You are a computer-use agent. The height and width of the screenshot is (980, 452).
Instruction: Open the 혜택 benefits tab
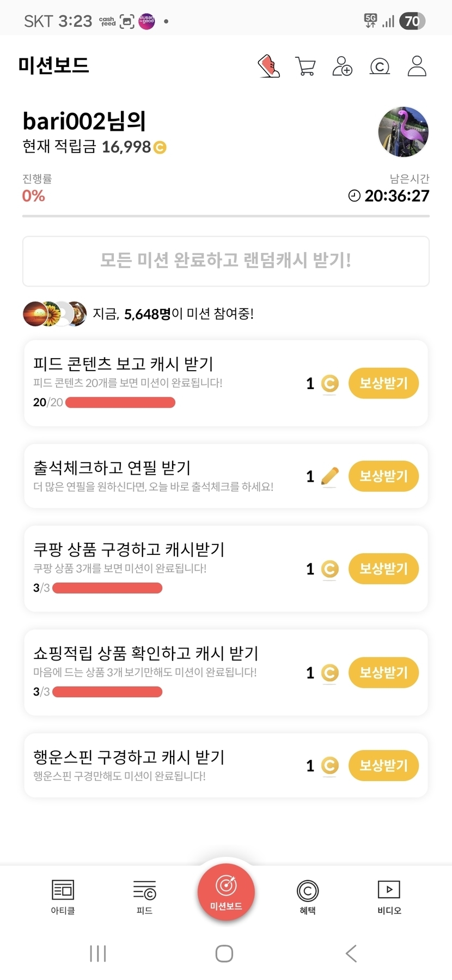pyautogui.click(x=308, y=896)
